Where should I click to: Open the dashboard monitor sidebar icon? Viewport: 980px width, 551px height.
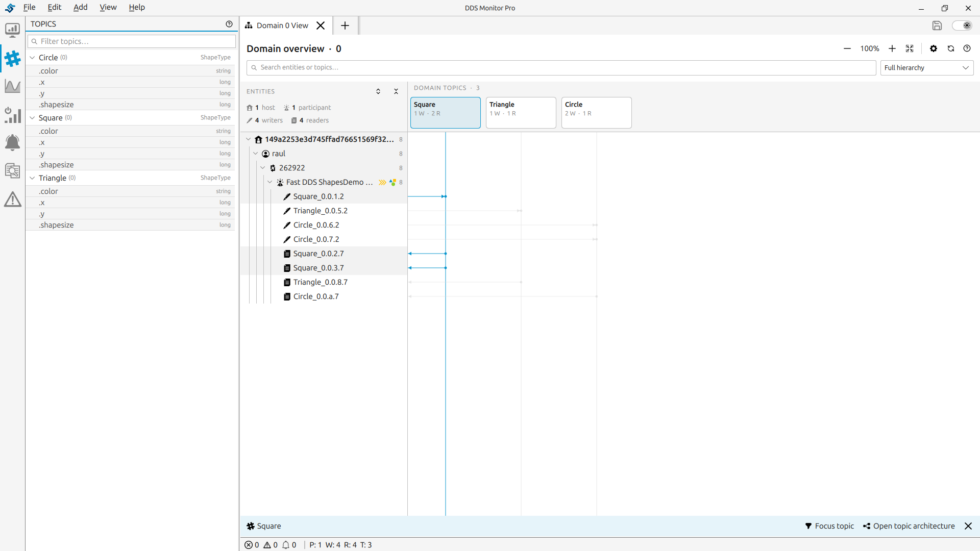pos(12,30)
